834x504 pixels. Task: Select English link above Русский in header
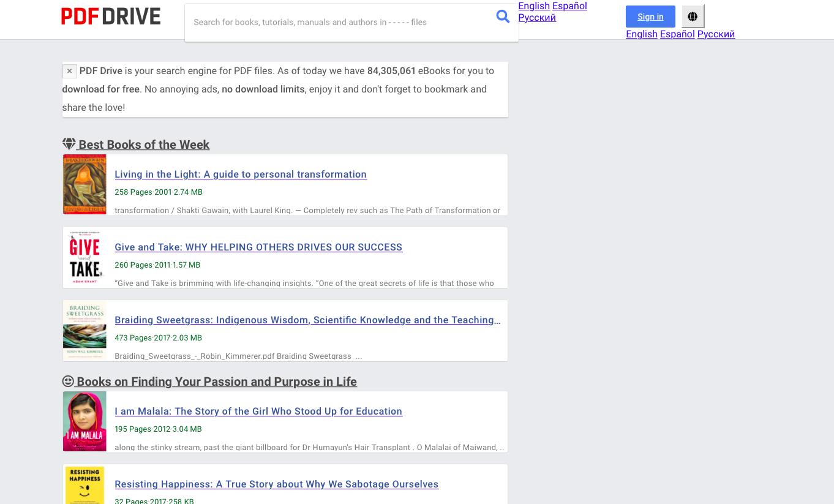[x=534, y=6]
